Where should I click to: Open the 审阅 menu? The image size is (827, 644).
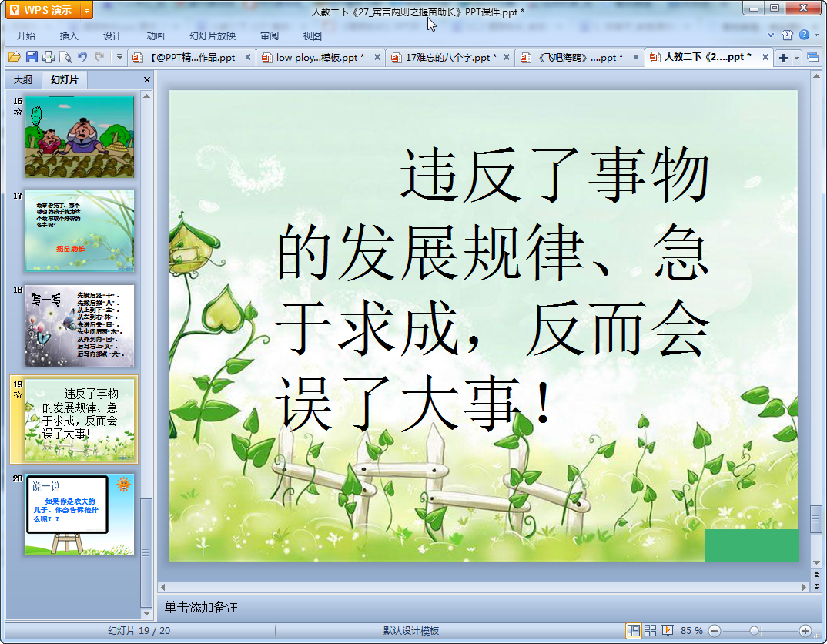[270, 36]
